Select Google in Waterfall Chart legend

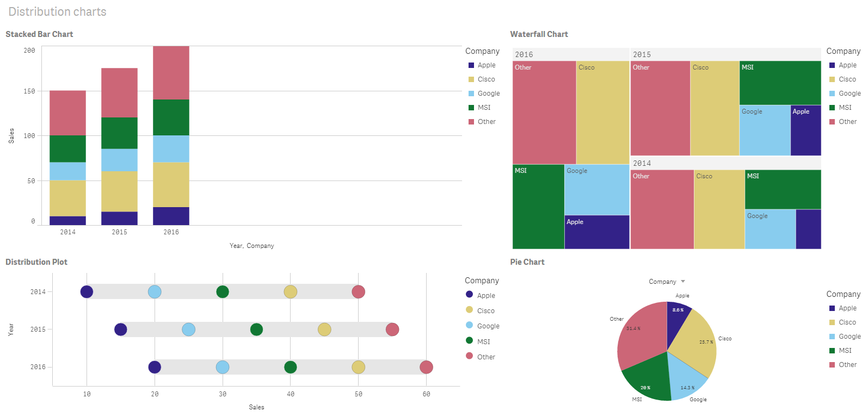click(845, 94)
